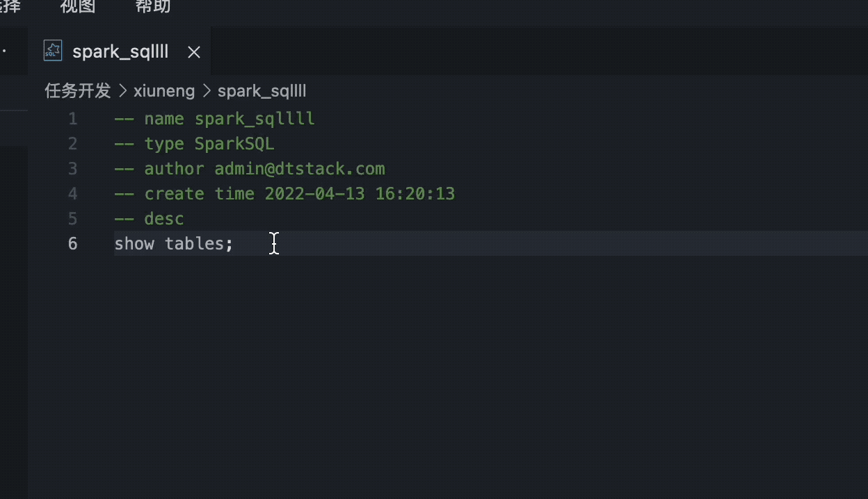Open the 选择 menu
This screenshot has height=499, width=868.
tap(10, 8)
